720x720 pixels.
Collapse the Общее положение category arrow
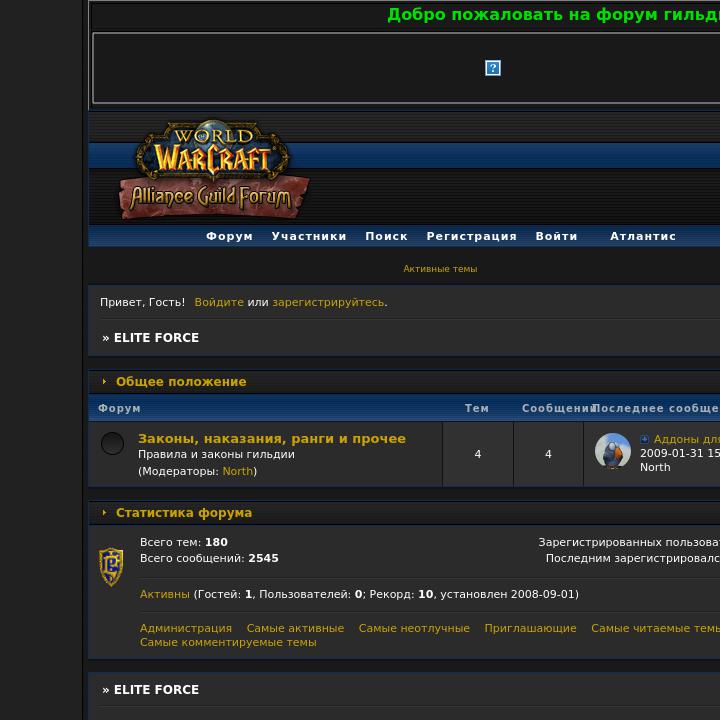click(105, 382)
